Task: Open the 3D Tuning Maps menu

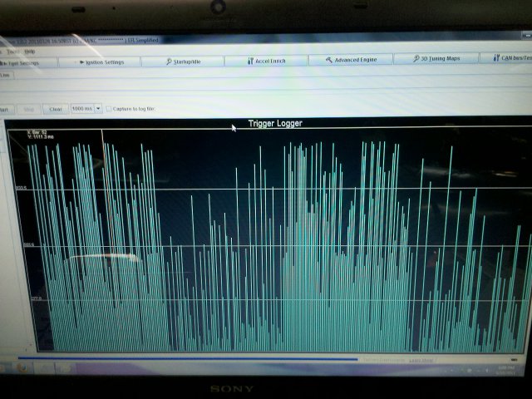Action: tap(436, 59)
